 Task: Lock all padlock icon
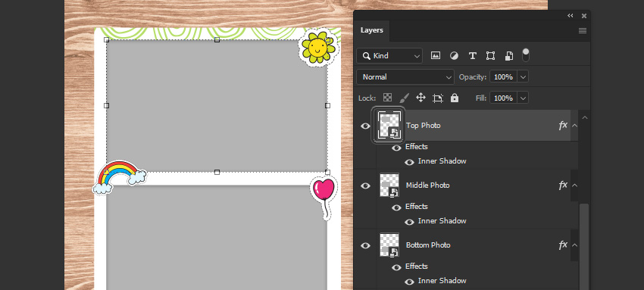click(x=455, y=98)
